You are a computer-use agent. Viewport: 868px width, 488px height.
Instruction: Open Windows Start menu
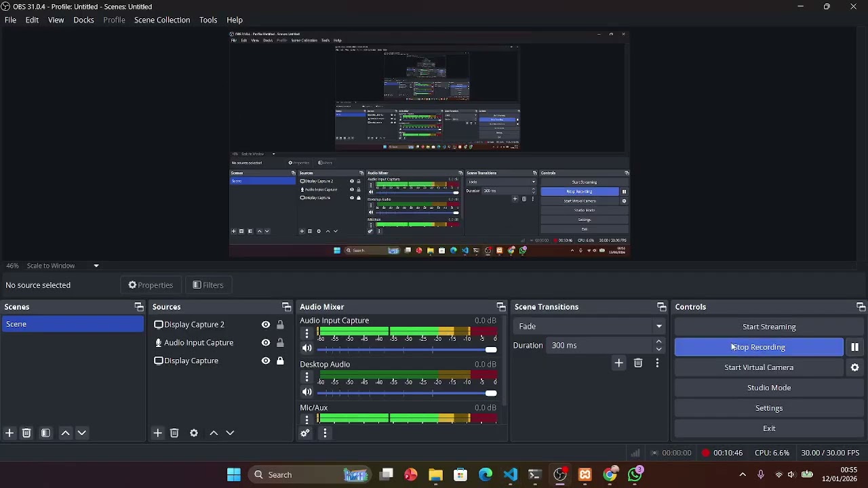233,475
